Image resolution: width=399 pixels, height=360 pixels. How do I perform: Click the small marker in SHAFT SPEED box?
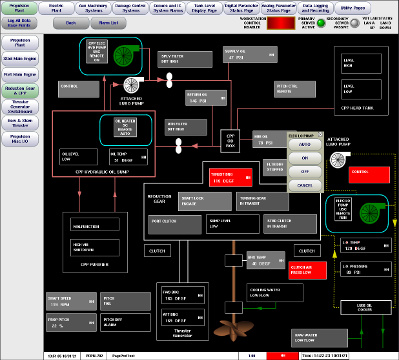click(92, 302)
